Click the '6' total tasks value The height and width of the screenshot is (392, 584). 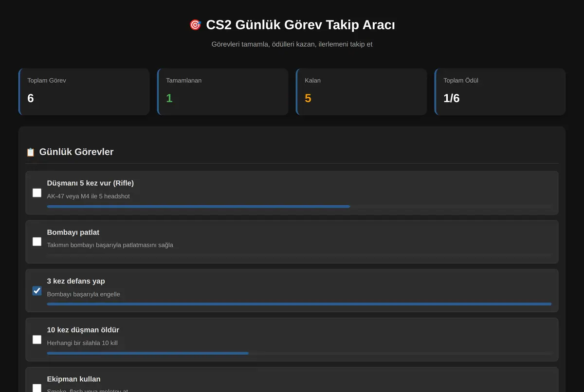[31, 98]
